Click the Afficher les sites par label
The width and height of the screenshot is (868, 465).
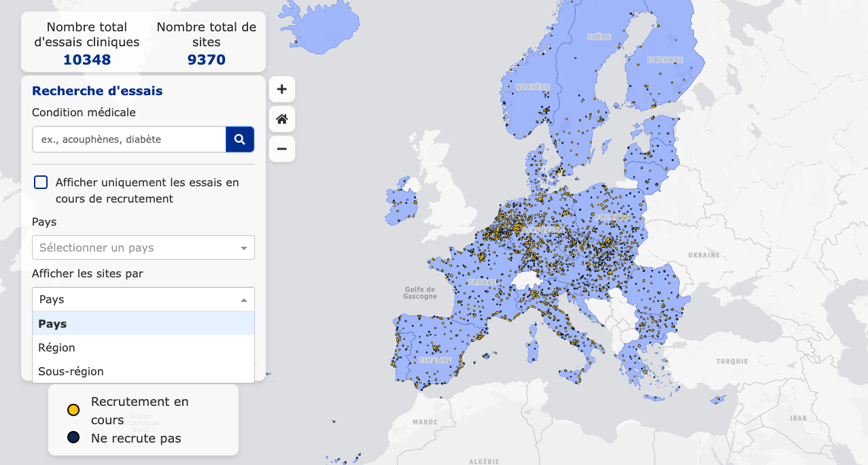(88, 273)
